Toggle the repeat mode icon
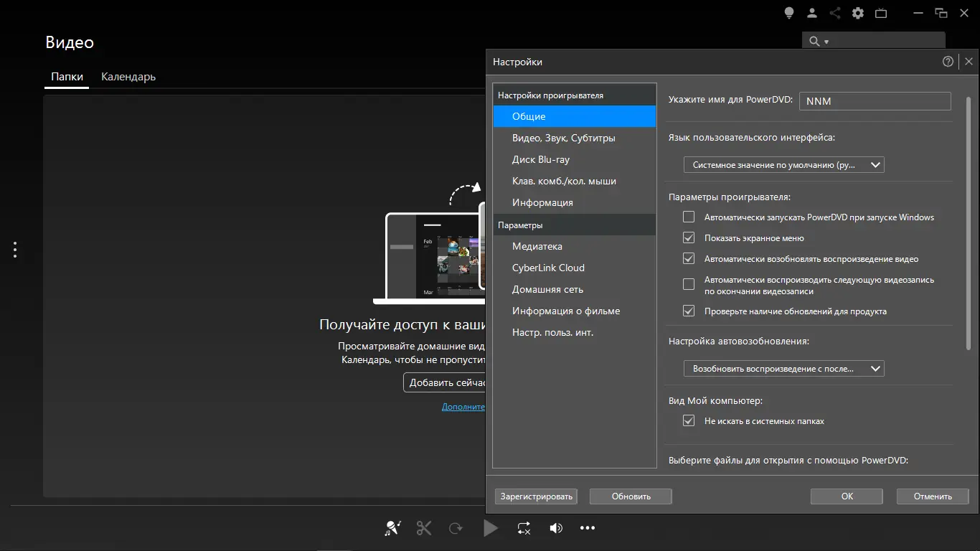The width and height of the screenshot is (980, 551). click(524, 529)
